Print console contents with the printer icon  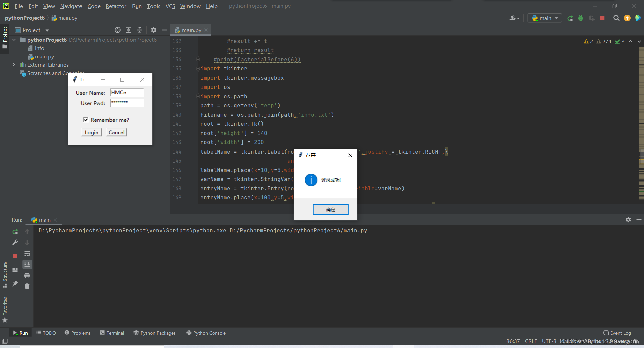click(x=27, y=276)
